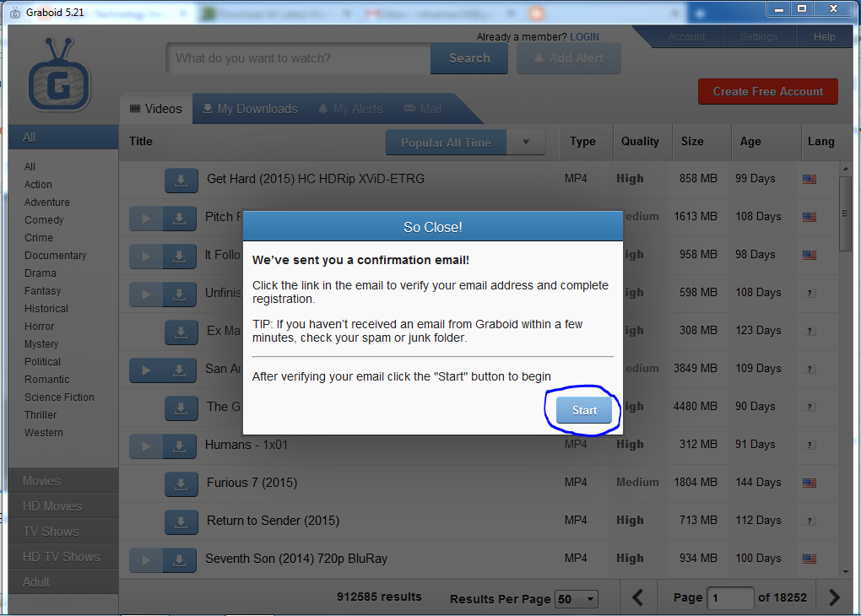The height and width of the screenshot is (616, 861).
Task: Play the Unfinished row video
Action: click(146, 294)
